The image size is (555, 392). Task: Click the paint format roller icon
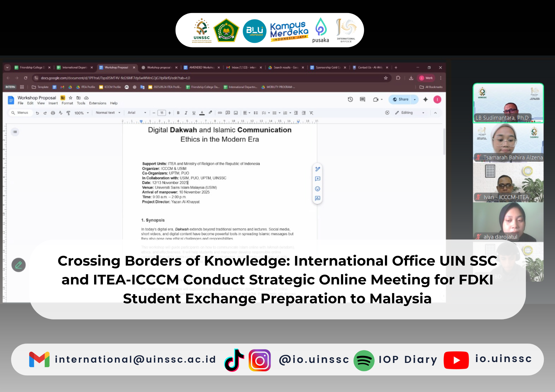click(68, 113)
